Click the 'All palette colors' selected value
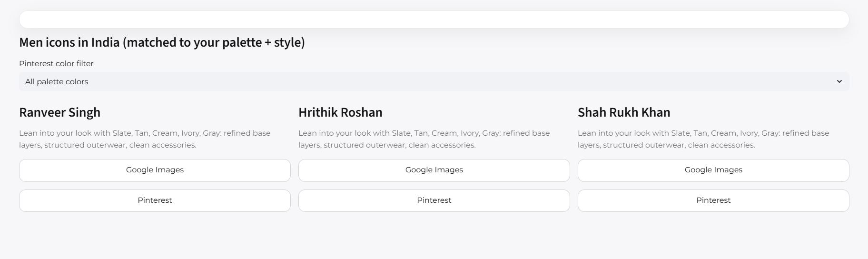This screenshot has height=259, width=868. click(57, 82)
